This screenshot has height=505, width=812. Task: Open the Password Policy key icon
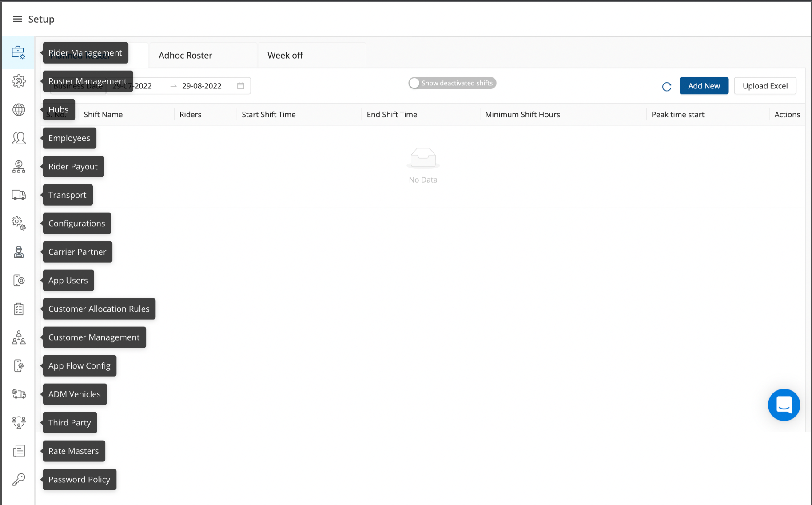point(18,480)
